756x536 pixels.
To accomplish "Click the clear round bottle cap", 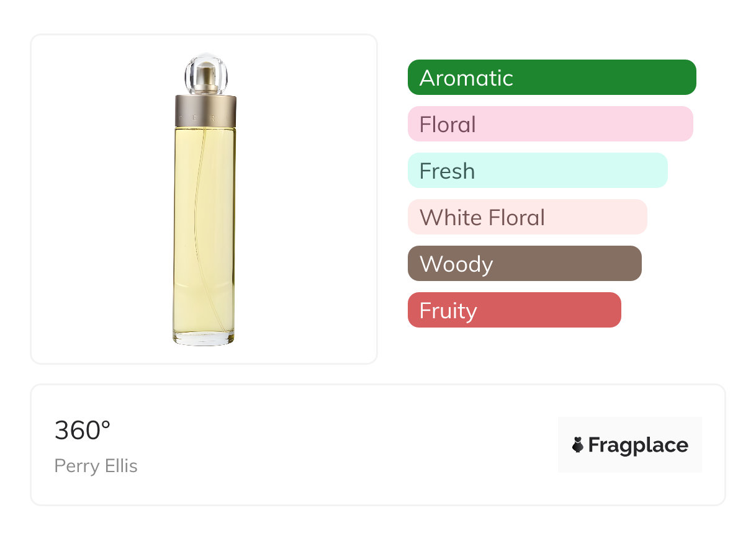I will pos(205,74).
